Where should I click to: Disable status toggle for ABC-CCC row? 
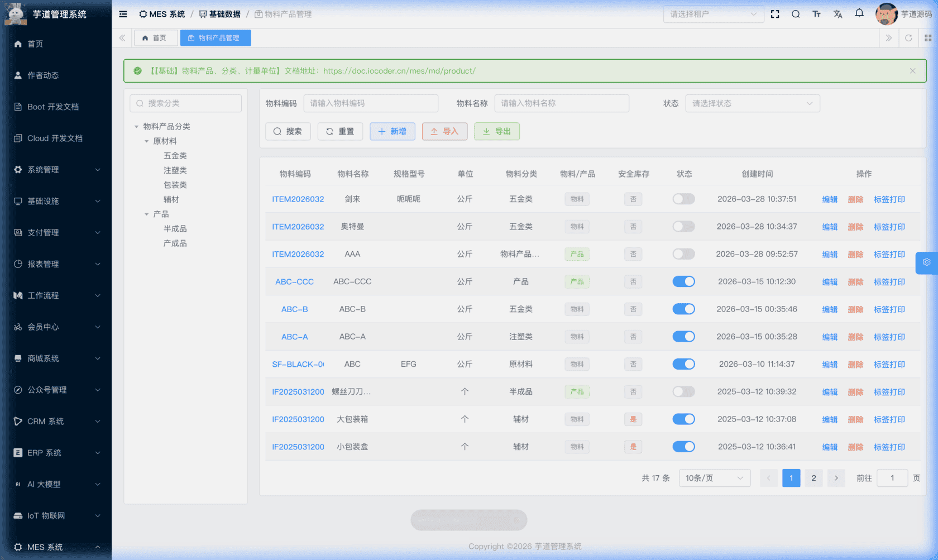(683, 281)
